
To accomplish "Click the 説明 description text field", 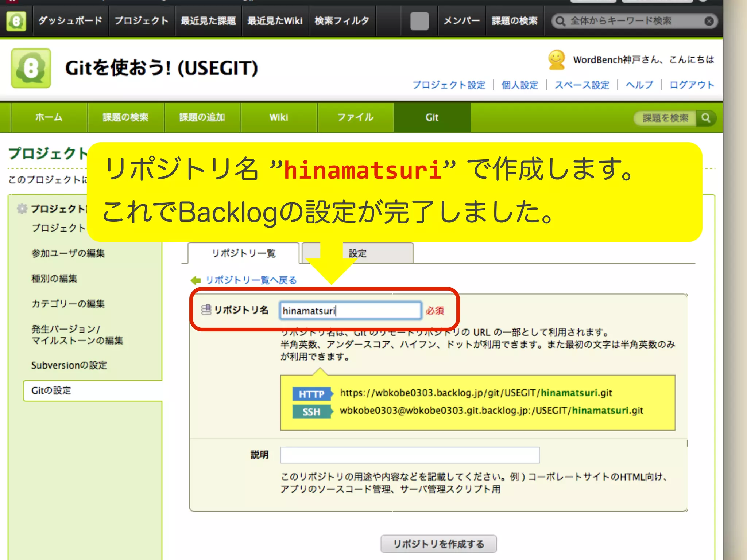I will coord(410,455).
